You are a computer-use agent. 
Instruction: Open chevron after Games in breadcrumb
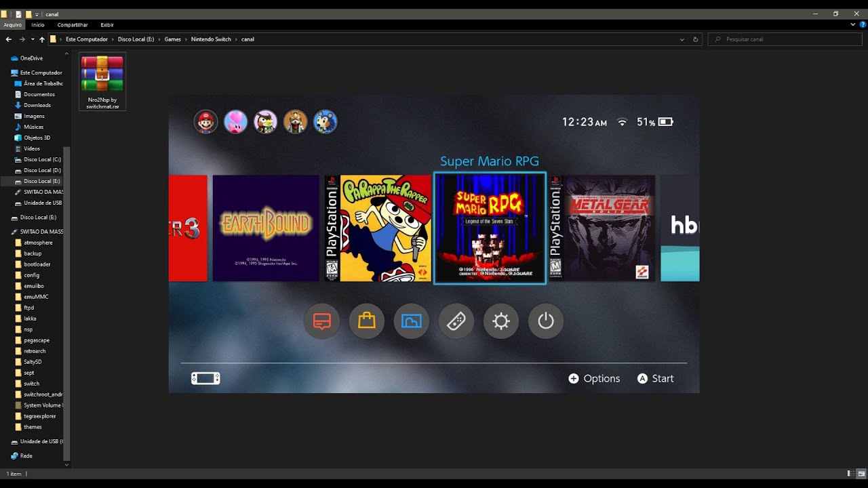(x=186, y=39)
